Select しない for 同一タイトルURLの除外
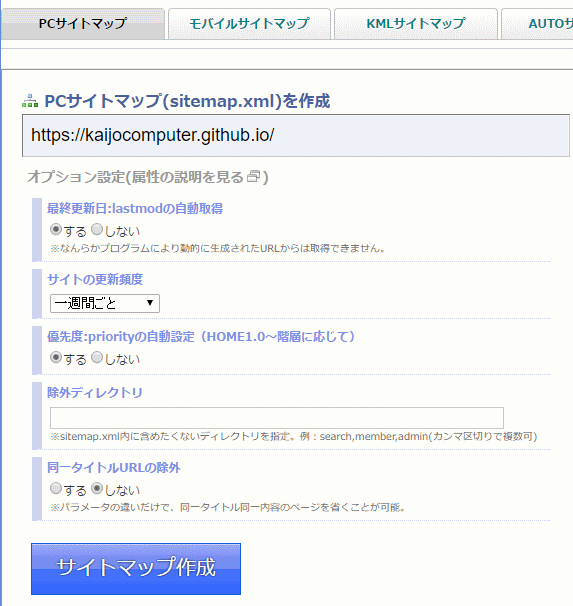This screenshot has width=573, height=606. (x=97, y=489)
